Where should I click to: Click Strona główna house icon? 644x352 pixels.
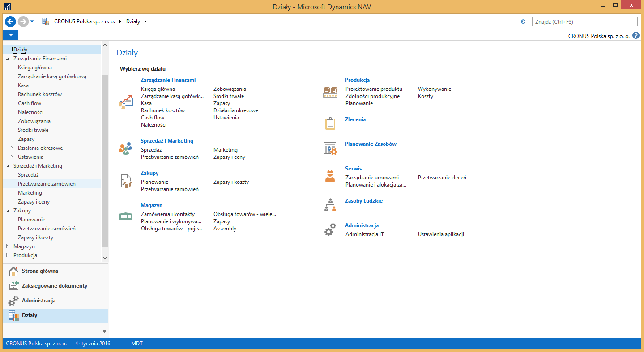coord(13,271)
